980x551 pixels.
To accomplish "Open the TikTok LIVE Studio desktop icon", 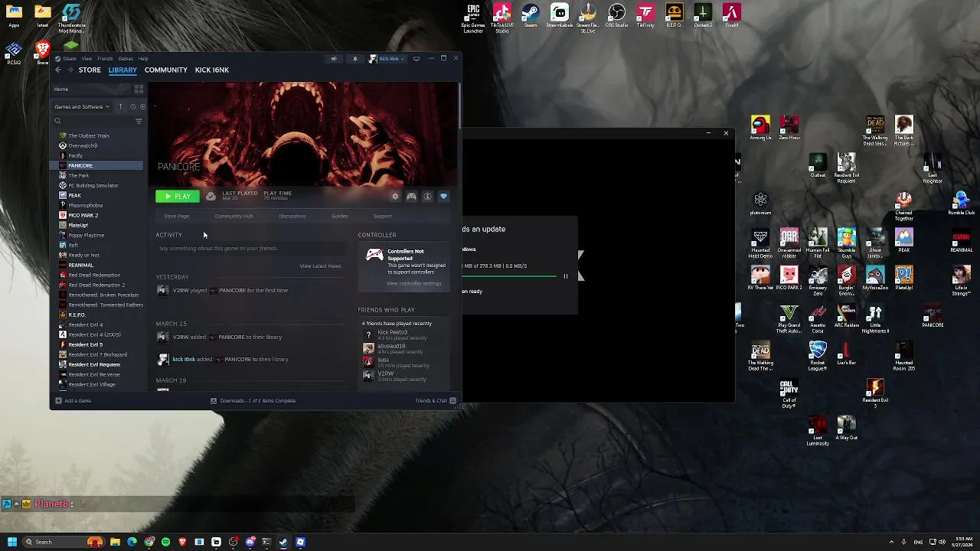I will coord(502,18).
